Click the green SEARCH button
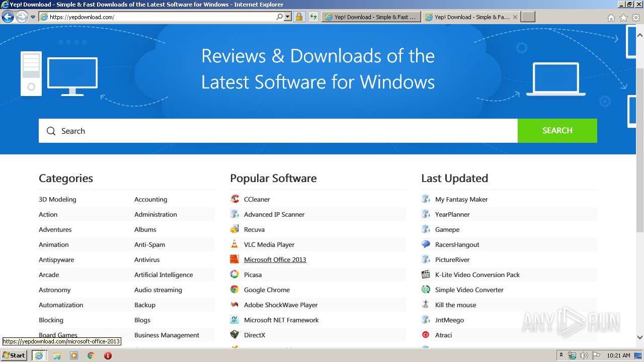The width and height of the screenshot is (644, 362). [557, 131]
